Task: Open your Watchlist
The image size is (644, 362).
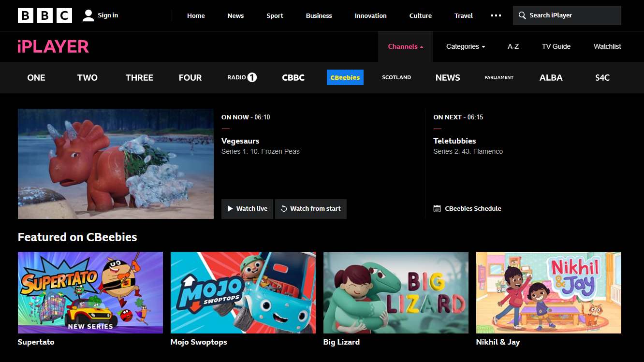Action: (607, 46)
